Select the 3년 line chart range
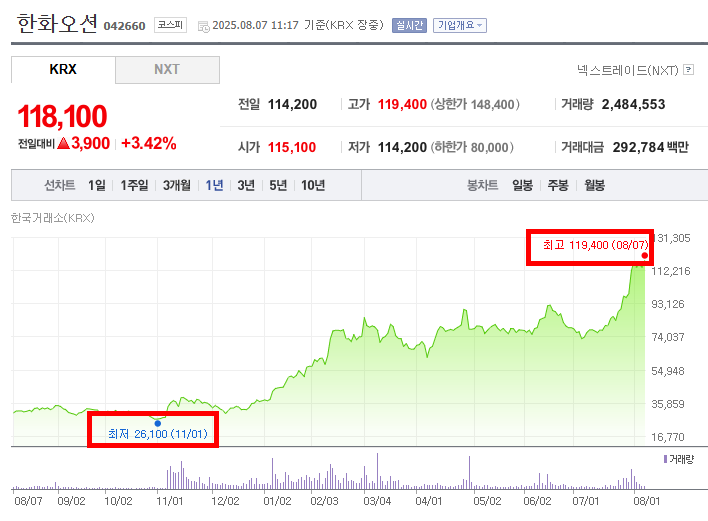This screenshot has width=708, height=521. (246, 185)
